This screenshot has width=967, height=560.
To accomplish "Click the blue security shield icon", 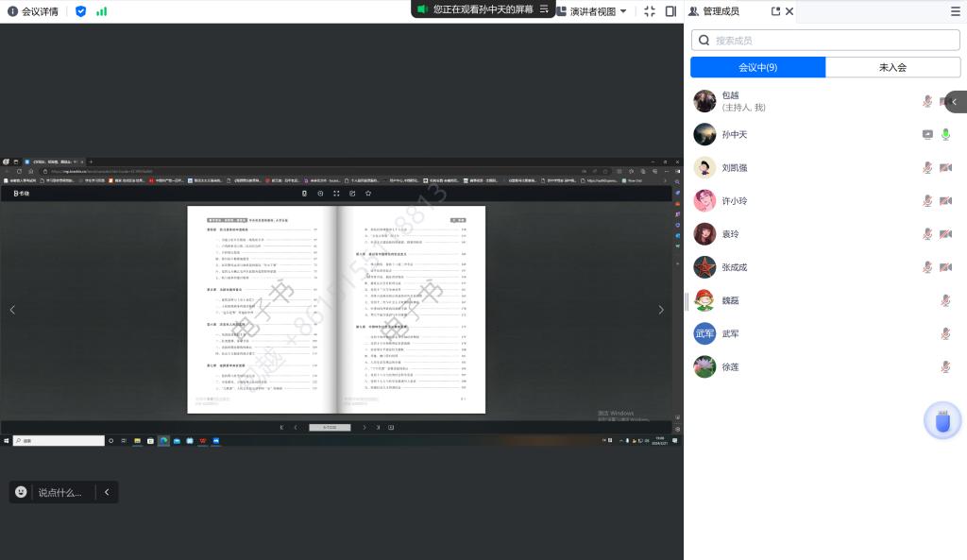I will click(80, 11).
